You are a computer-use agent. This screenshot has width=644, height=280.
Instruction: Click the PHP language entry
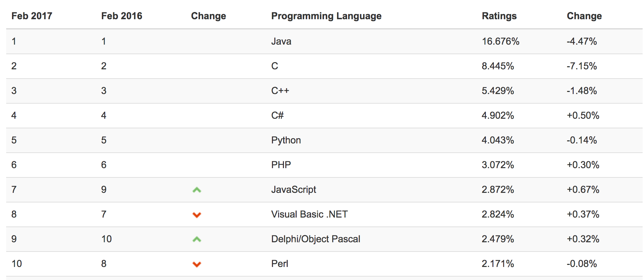coord(281,165)
